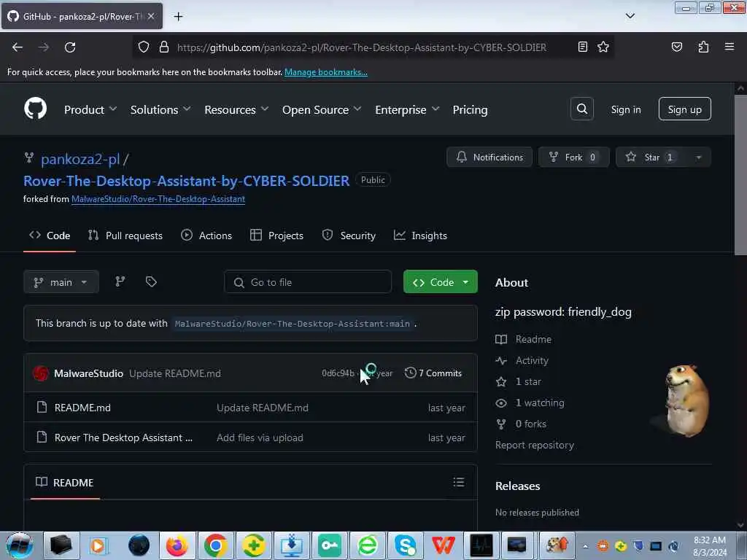Click the Go to file search field
The height and width of the screenshot is (560, 747).
tap(308, 282)
